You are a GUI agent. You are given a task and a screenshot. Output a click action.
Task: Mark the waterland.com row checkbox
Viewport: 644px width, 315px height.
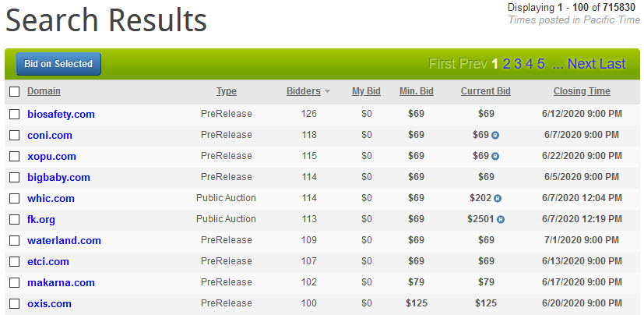14,241
